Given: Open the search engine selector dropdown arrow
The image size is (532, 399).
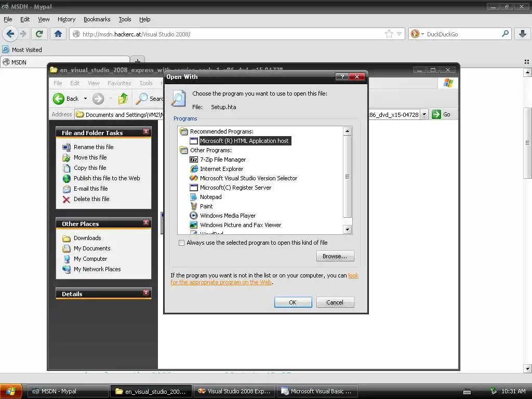Looking at the screenshot, I should [x=422, y=34].
